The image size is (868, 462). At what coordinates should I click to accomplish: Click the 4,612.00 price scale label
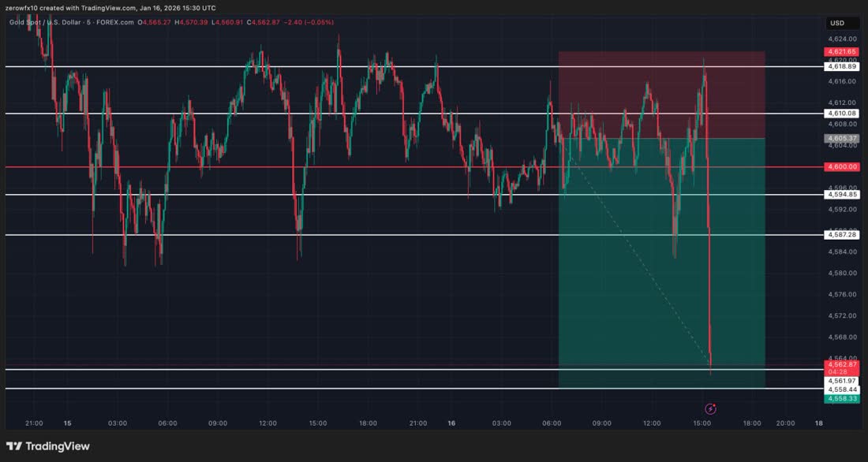pos(841,102)
